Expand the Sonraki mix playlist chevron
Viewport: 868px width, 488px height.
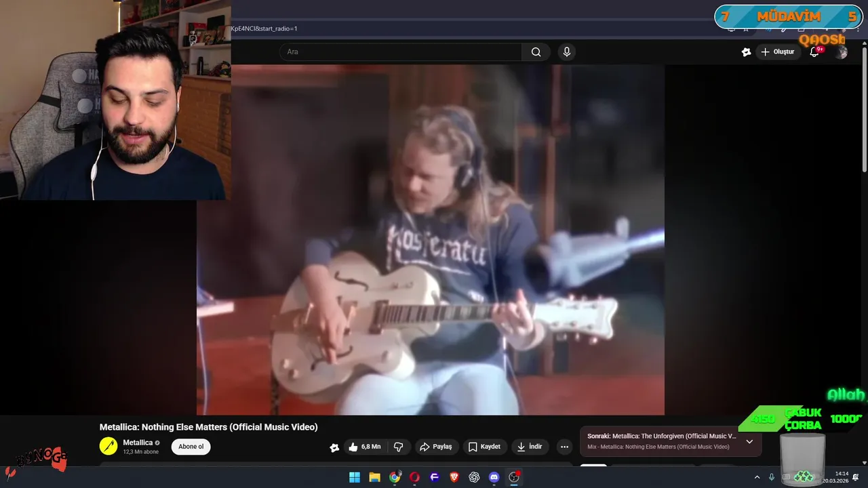coord(749,441)
